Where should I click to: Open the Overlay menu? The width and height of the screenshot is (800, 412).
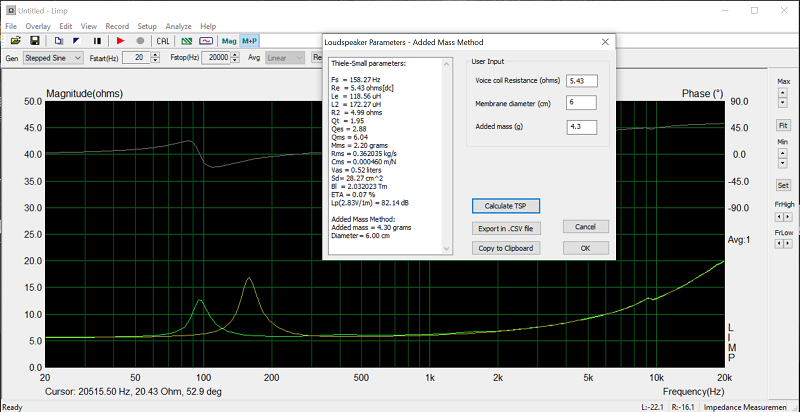pyautogui.click(x=38, y=26)
